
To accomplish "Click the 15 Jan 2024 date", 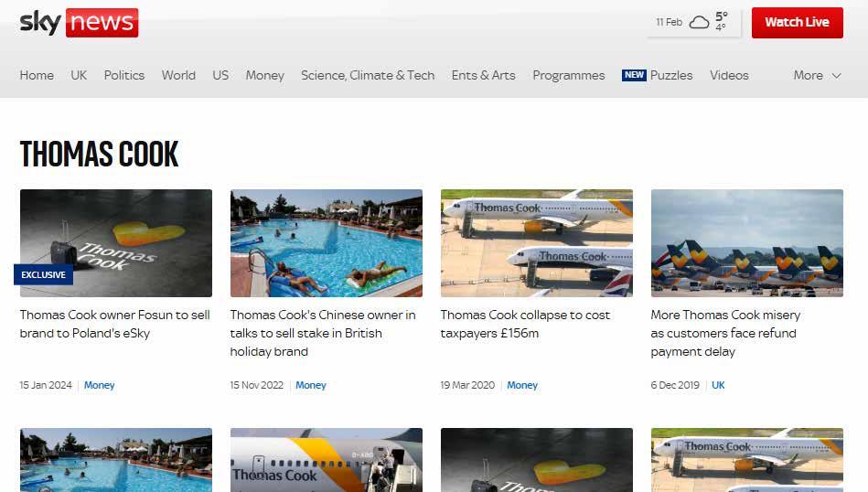I will pos(46,385).
